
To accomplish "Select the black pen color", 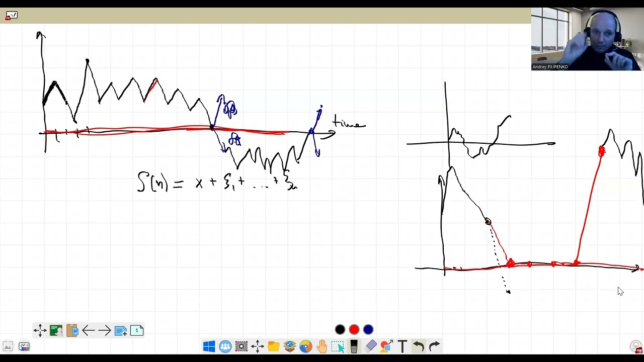I will [x=340, y=330].
